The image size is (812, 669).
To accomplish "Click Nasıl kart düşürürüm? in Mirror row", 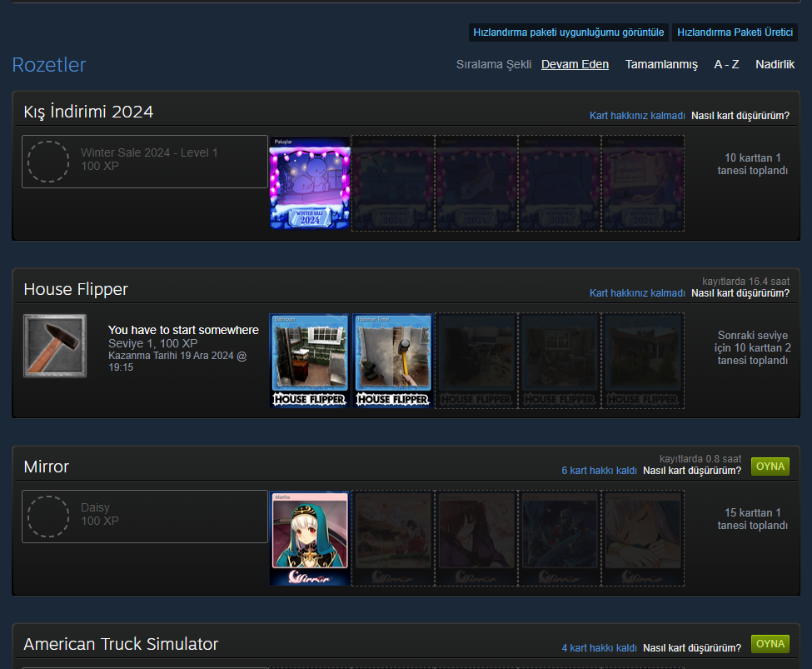I will coord(692,471).
